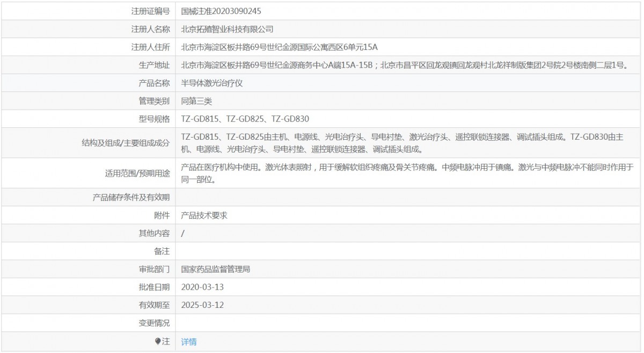Screen dimensions: 644x353
Task: Select expiry date 2025-03-12
Action: (x=202, y=305)
